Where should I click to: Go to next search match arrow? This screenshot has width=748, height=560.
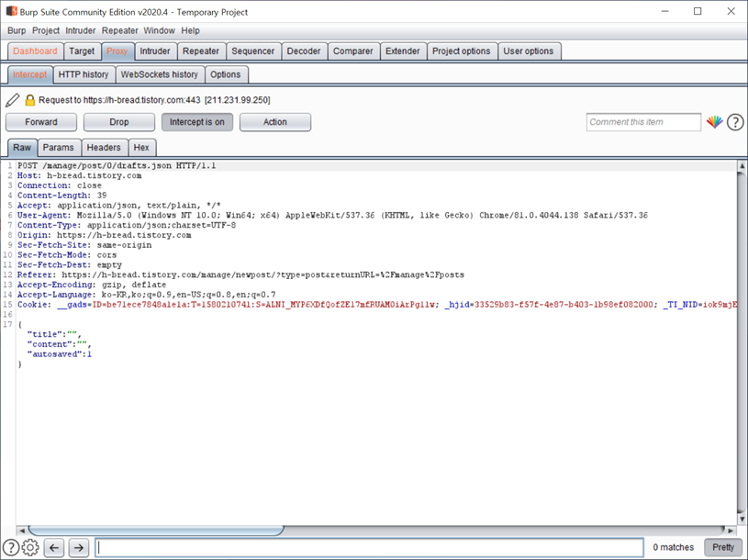coord(79,547)
